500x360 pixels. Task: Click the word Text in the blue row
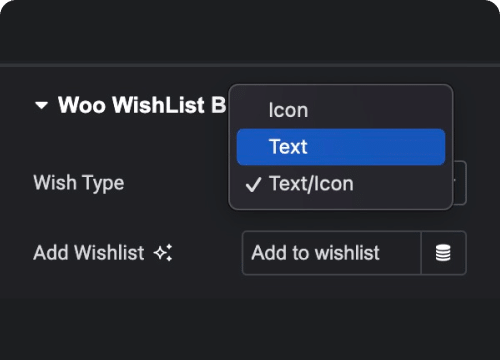tap(288, 147)
